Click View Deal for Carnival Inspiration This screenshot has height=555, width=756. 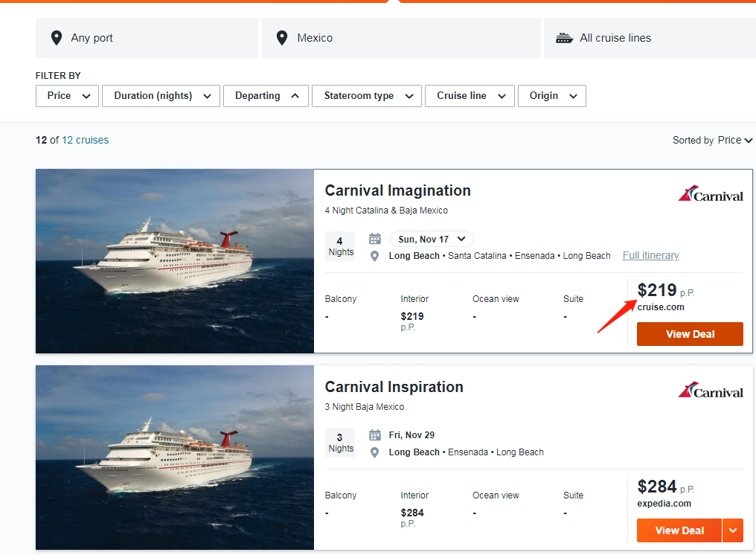pos(679,530)
